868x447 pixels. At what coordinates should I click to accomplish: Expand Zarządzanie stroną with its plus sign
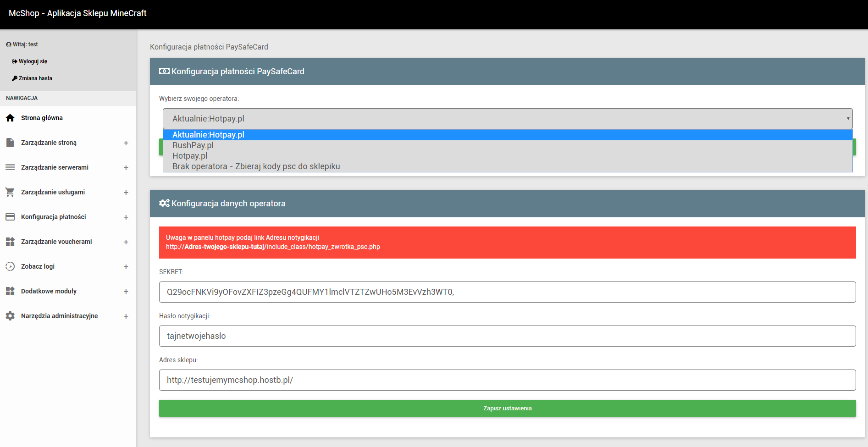126,143
